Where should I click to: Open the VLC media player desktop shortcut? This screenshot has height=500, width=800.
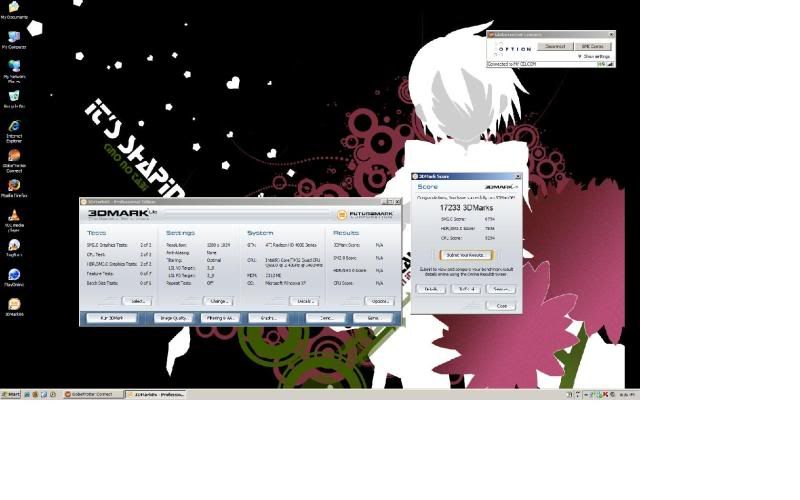[x=14, y=220]
